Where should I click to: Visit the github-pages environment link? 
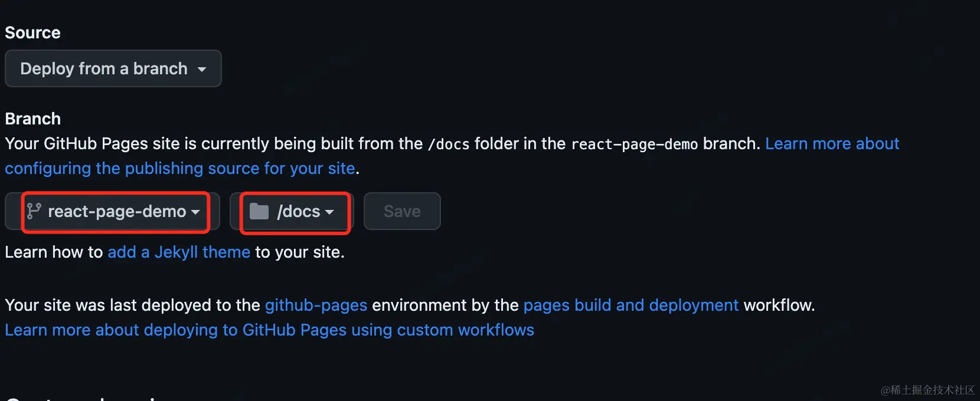[x=316, y=305]
